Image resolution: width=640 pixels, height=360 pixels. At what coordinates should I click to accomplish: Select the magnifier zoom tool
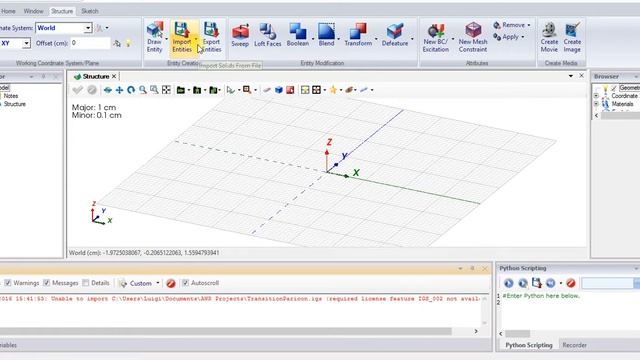pos(142,90)
